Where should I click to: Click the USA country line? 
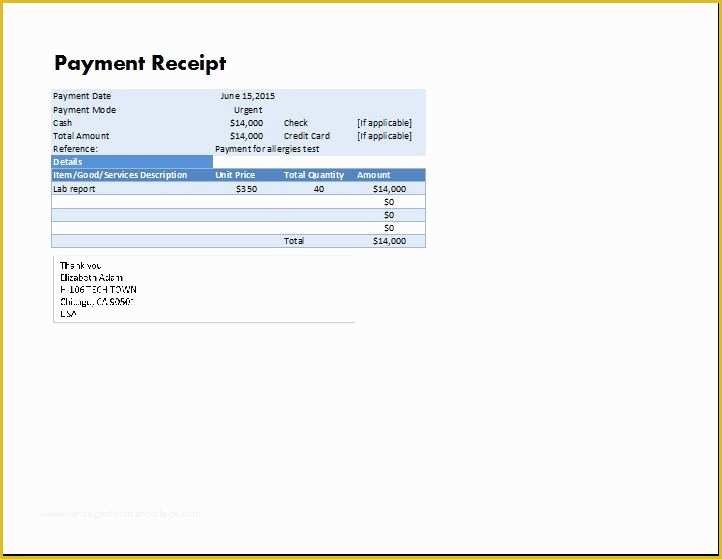click(68, 314)
